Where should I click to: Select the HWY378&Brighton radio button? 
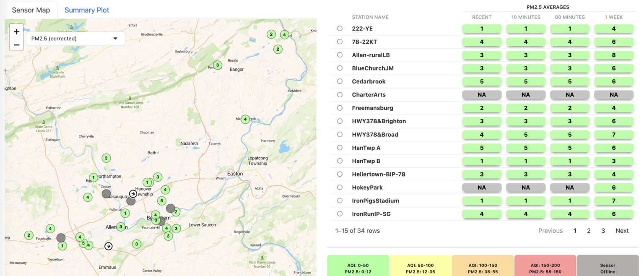(x=340, y=121)
